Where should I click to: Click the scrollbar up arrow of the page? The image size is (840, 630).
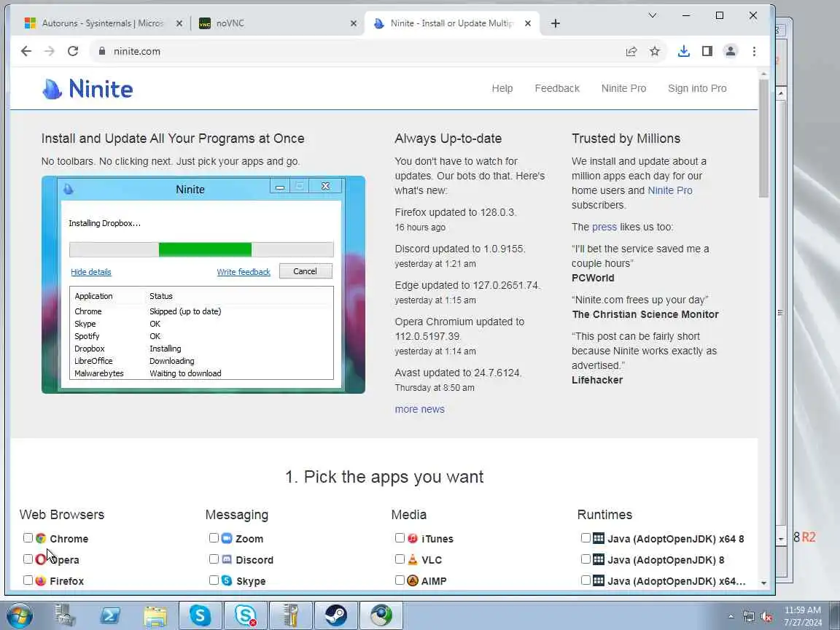pos(763,74)
